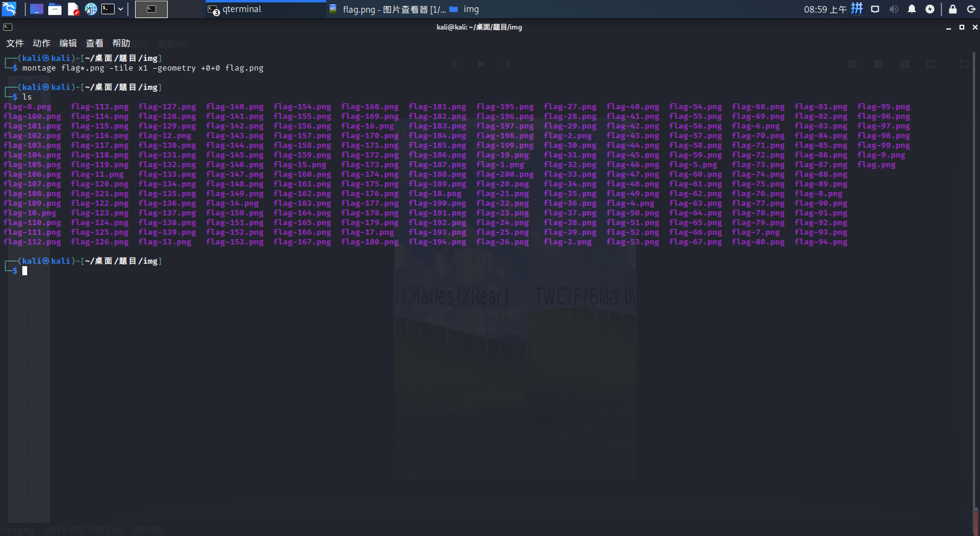This screenshot has width=980, height=536.
Task: Click flag-13.png filename
Action: click(165, 242)
